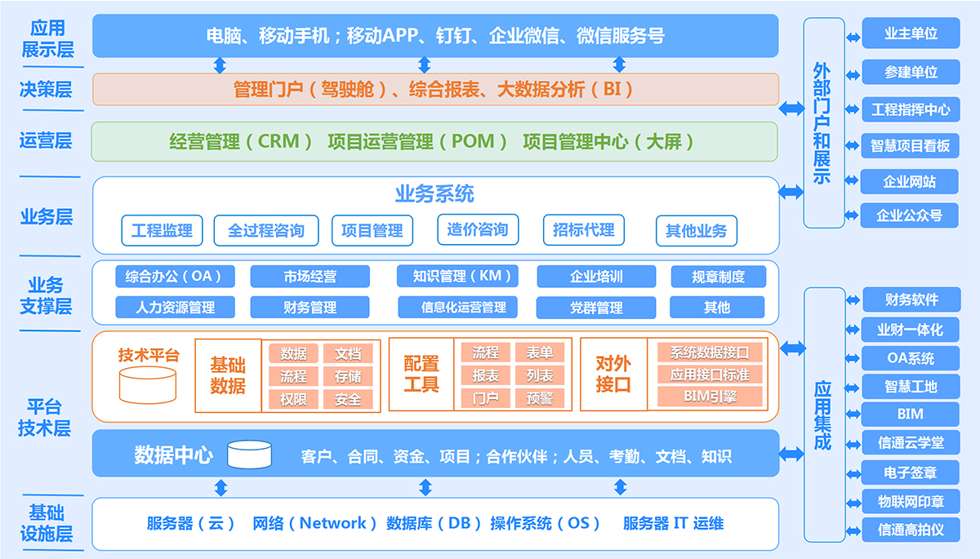Open the 造价咨询 module box
This screenshot has height=559, width=980.
click(478, 230)
